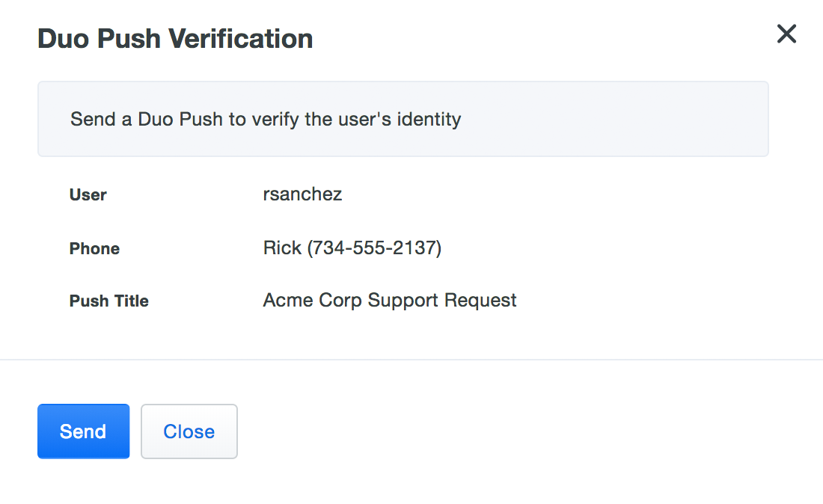
Task: Click the name "Rick" in the phone row
Action: (282, 248)
